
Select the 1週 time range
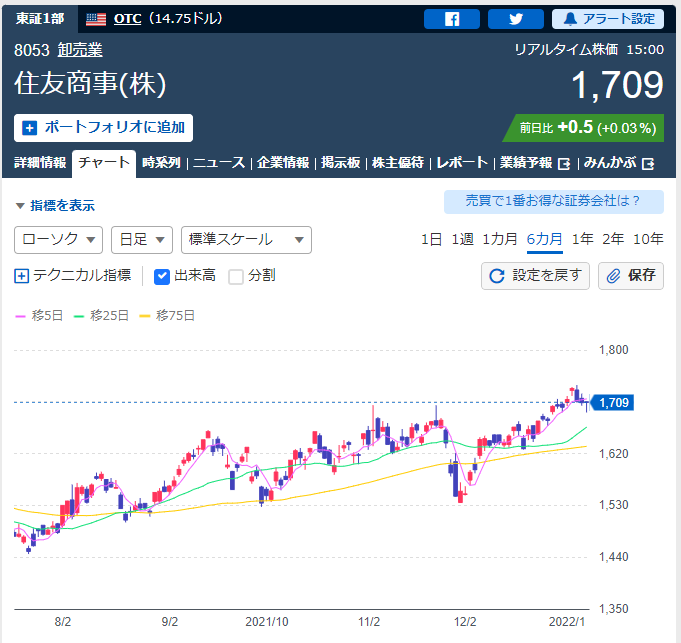tap(463, 239)
